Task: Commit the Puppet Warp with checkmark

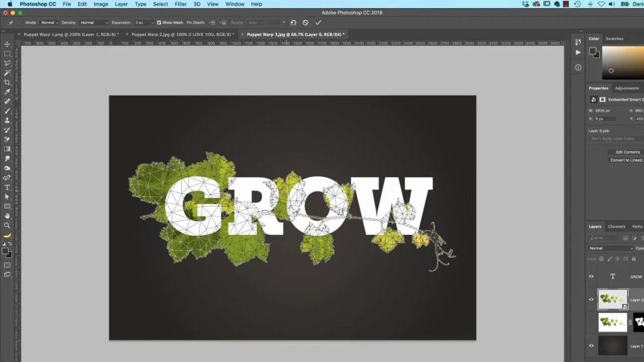Action: (318, 23)
